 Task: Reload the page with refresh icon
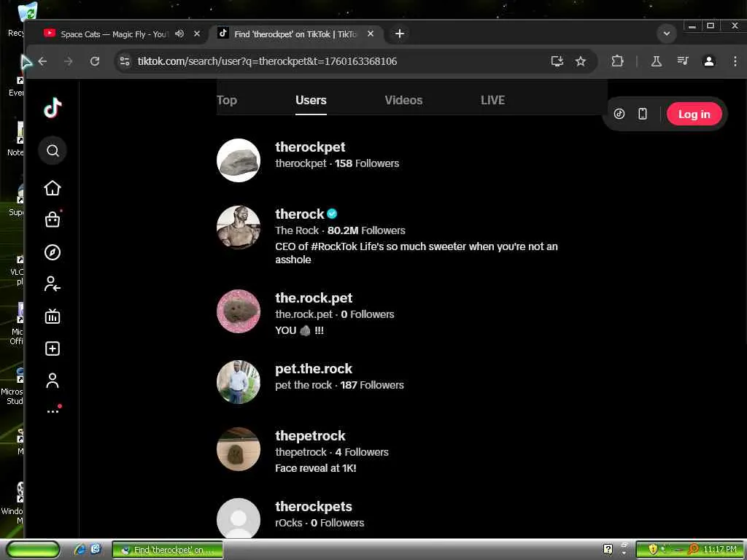click(x=95, y=61)
